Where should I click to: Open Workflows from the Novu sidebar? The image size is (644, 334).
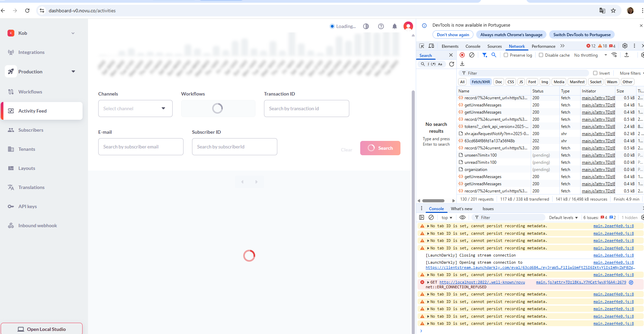pos(30,92)
